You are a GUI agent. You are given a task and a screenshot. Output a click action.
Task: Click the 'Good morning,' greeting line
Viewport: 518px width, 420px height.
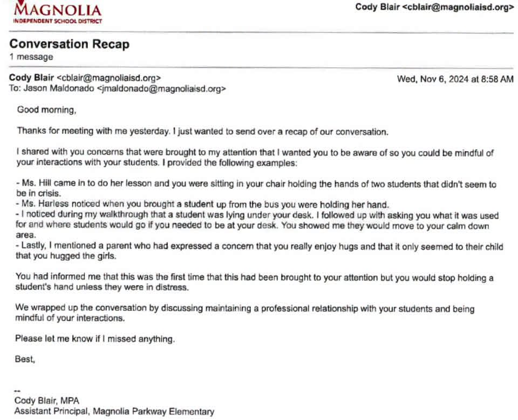pyautogui.click(x=46, y=110)
